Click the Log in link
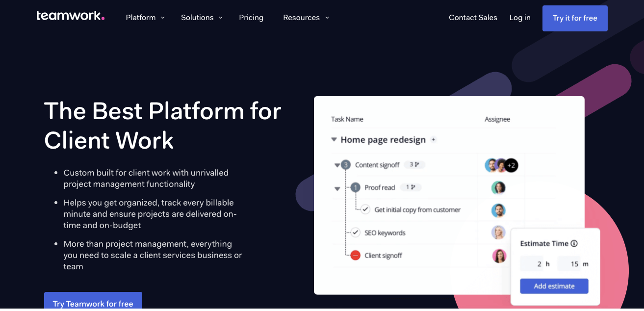644x311 pixels. coord(520,18)
